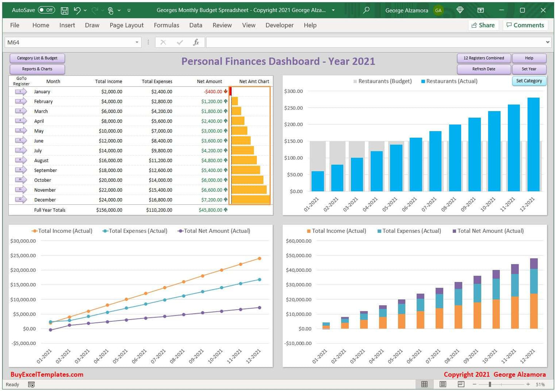
Task: Click the November GoTo Register arrow
Action: pyautogui.click(x=21, y=190)
